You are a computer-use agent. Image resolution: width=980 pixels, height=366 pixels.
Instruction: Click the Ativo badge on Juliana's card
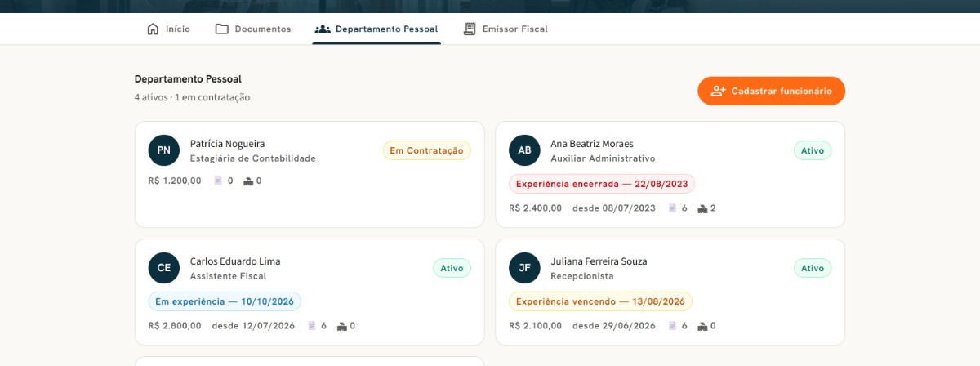[813, 268]
